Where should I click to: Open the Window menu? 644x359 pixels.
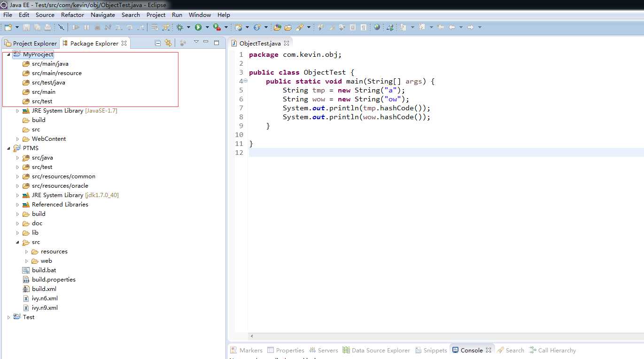[200, 15]
